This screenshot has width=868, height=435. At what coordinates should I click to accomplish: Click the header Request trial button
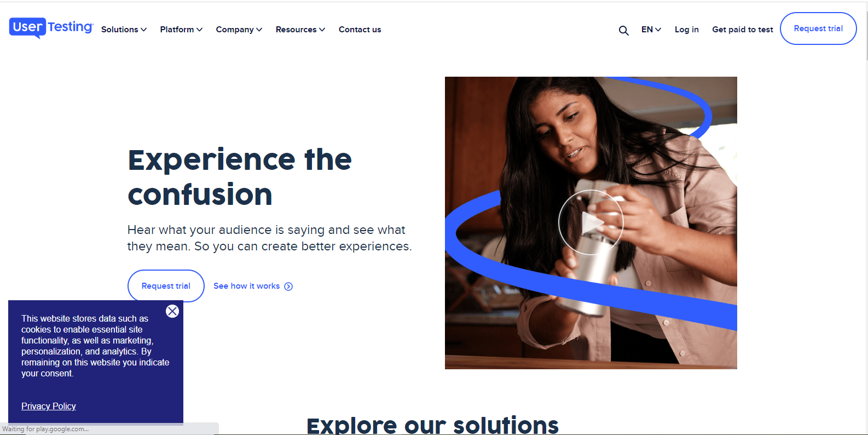818,28
